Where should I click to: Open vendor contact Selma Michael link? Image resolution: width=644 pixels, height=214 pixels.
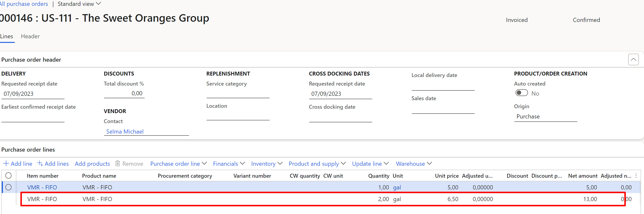pos(125,131)
